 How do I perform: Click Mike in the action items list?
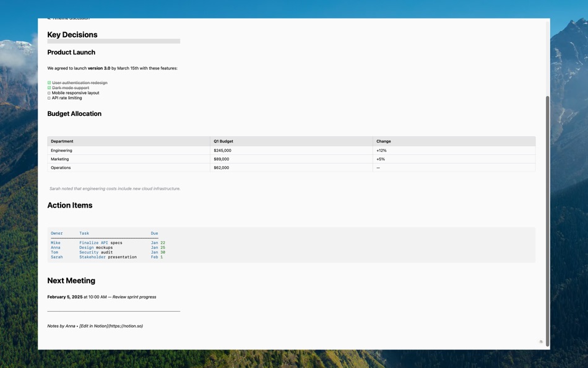click(x=56, y=243)
